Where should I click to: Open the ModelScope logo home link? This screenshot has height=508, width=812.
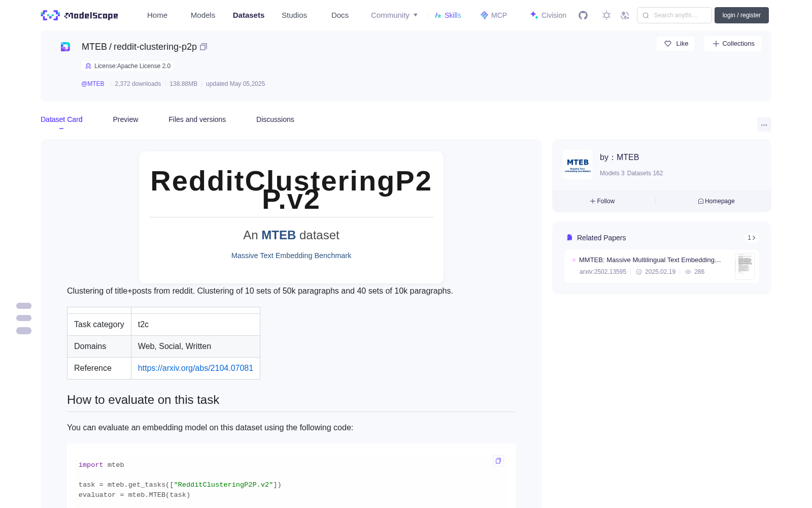coord(80,15)
